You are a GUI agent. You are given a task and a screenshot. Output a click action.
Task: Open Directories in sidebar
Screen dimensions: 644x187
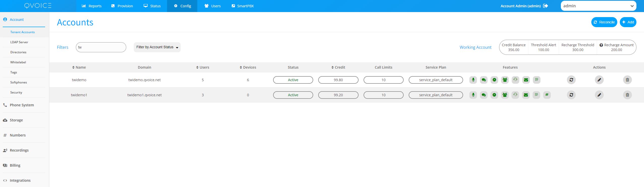pos(18,52)
